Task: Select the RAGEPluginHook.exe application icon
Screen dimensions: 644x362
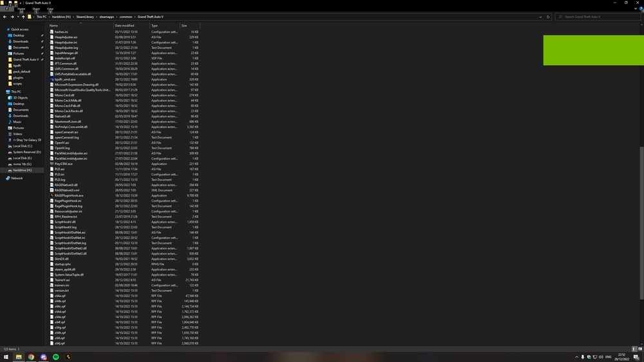Action: (x=52, y=196)
